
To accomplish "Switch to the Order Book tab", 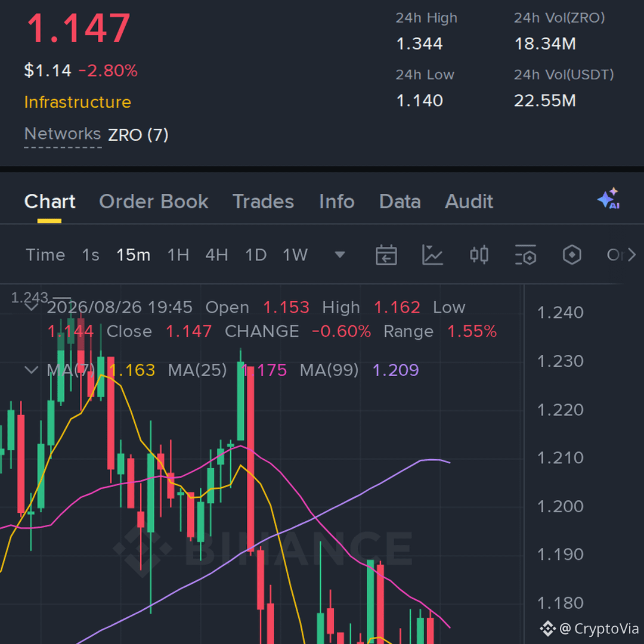I will pyautogui.click(x=154, y=202).
